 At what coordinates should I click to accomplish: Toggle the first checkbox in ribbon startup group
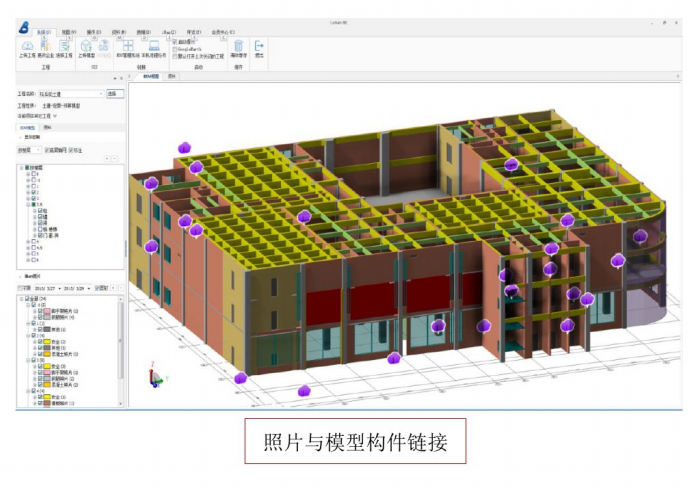click(175, 42)
